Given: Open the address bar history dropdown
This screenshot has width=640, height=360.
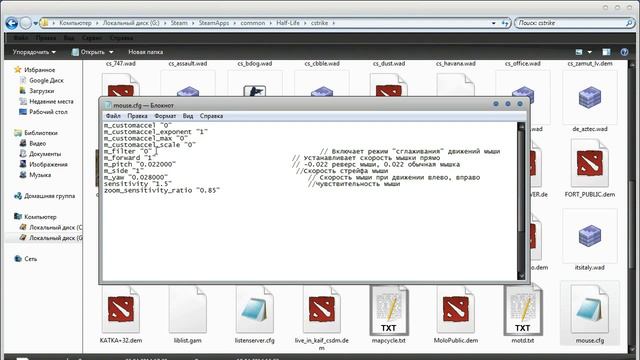Looking at the screenshot, I should [x=493, y=23].
